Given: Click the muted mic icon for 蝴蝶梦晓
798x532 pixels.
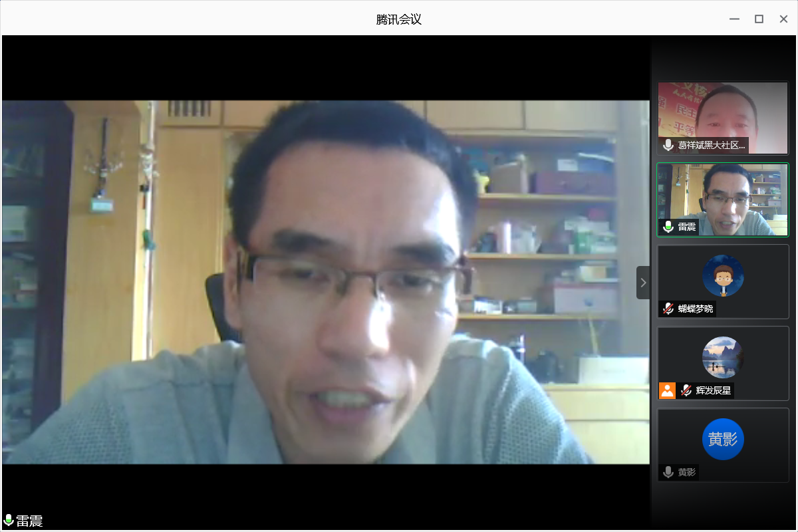Looking at the screenshot, I should point(668,309).
